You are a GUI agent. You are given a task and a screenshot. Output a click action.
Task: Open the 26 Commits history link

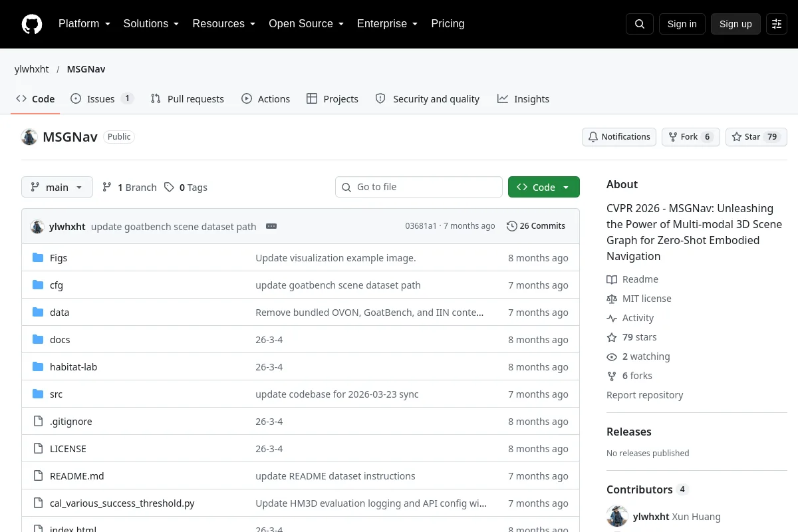[x=536, y=226]
